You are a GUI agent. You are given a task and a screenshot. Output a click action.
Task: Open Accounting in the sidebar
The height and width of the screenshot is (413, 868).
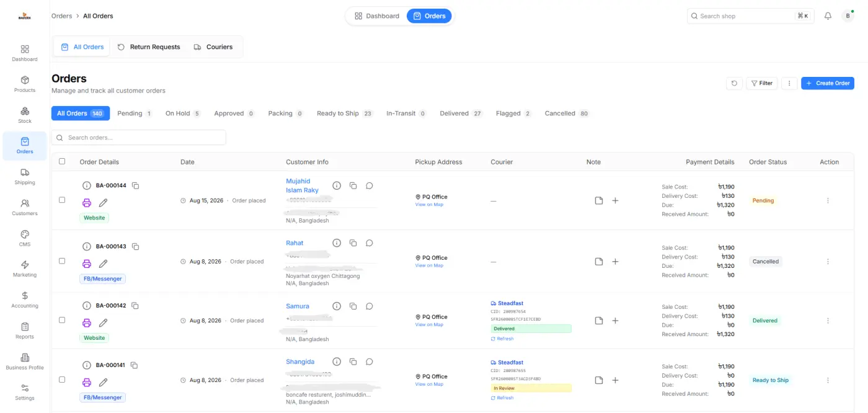point(25,300)
